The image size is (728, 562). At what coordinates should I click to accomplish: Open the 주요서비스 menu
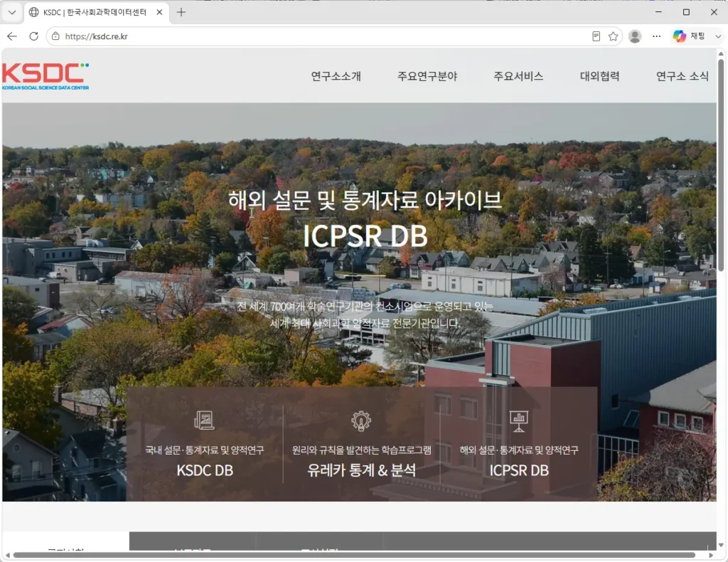(518, 76)
